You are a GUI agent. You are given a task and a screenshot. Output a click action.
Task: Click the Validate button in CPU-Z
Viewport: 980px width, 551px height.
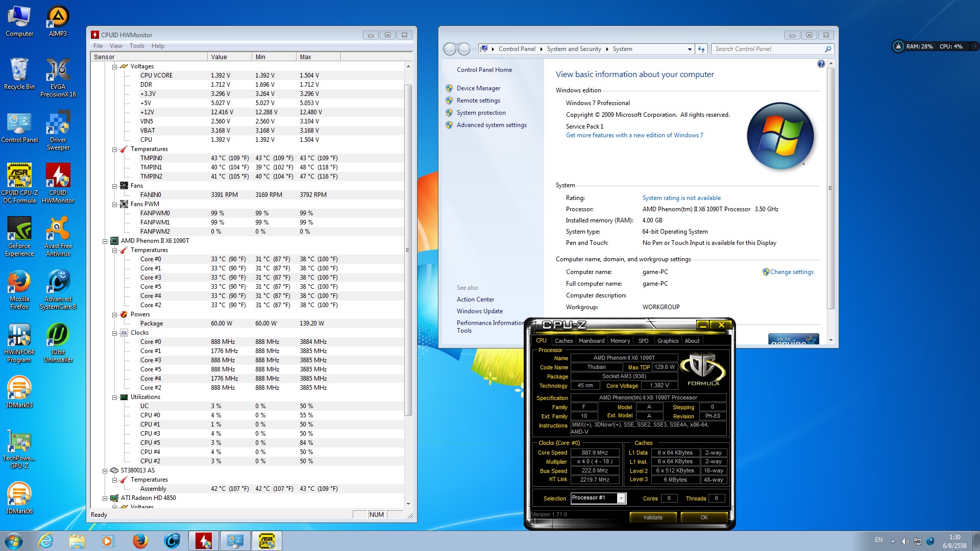tap(652, 517)
